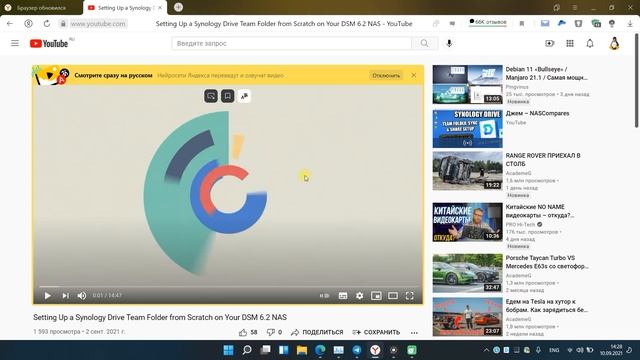Start voice search with the microphone
Image resolution: width=640 pixels, height=360 pixels.
tap(449, 43)
